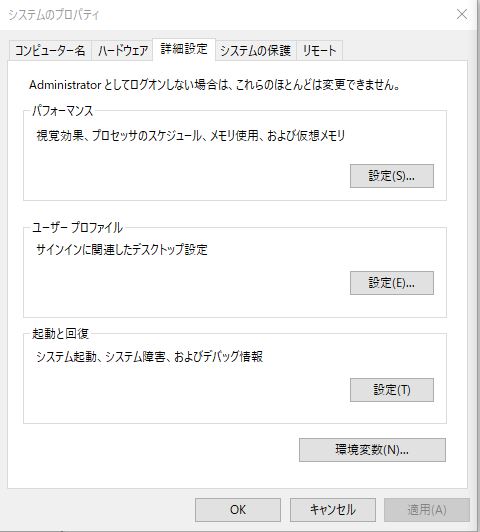The width and height of the screenshot is (480, 532).
Task: Switch to the コンピューター名 tab
Action: point(50,51)
